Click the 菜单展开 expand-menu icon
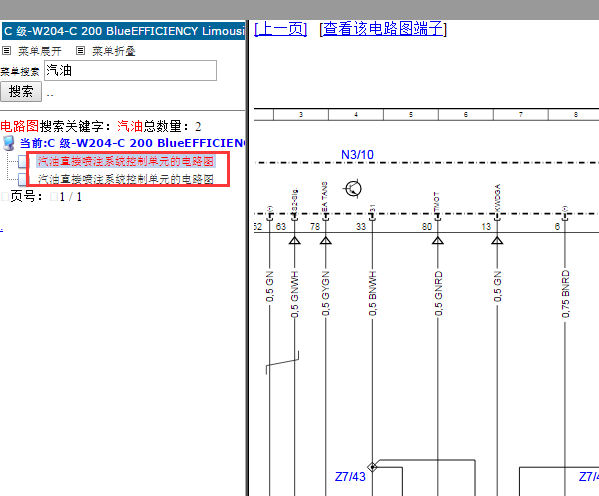 coord(6,50)
